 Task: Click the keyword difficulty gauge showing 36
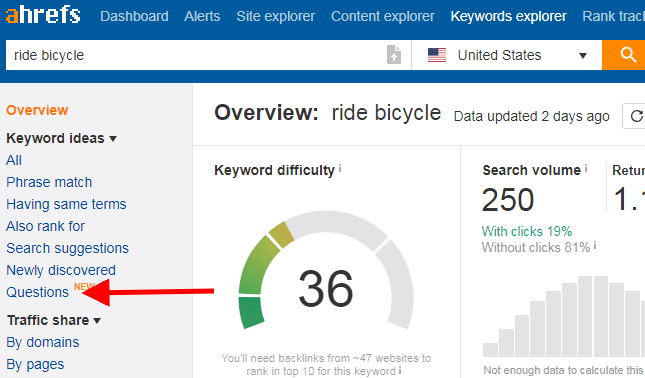click(325, 269)
